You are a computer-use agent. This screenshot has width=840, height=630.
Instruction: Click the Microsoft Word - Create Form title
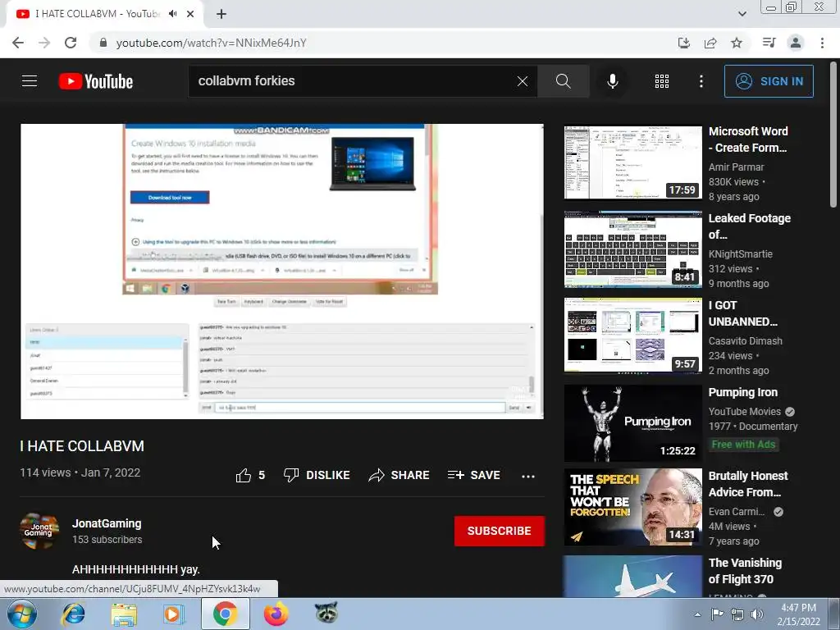[x=748, y=139]
